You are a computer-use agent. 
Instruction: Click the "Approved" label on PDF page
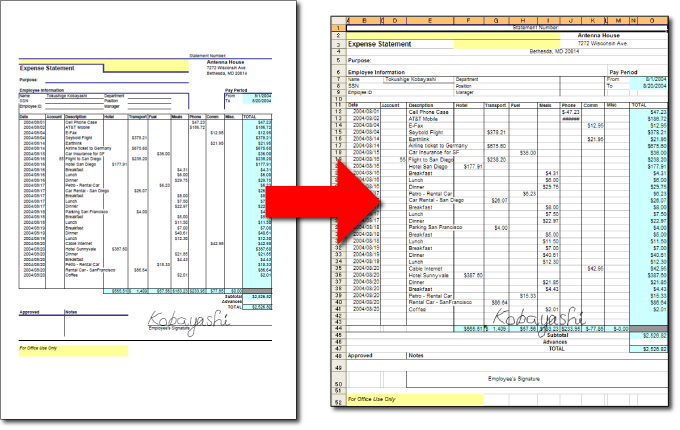(x=29, y=312)
